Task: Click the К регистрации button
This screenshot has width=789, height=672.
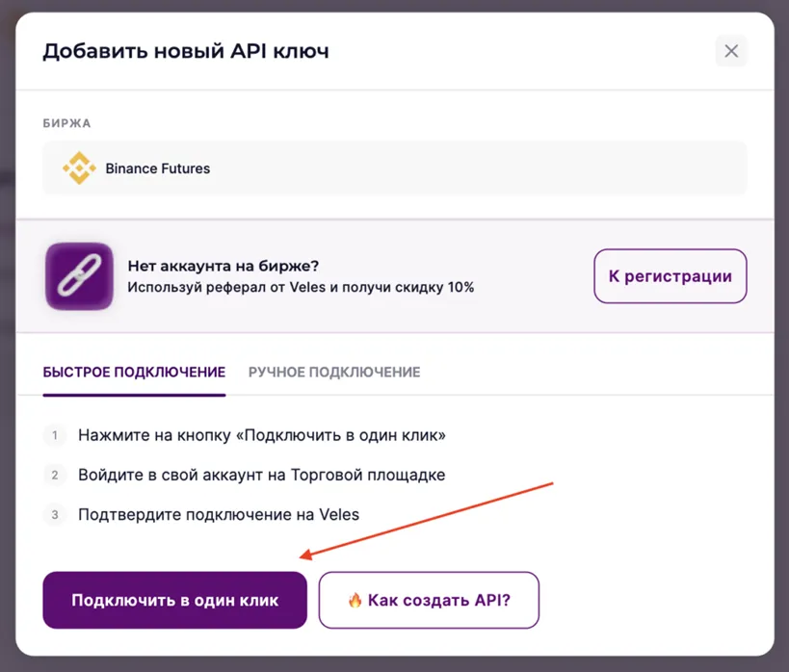Action: click(x=670, y=276)
